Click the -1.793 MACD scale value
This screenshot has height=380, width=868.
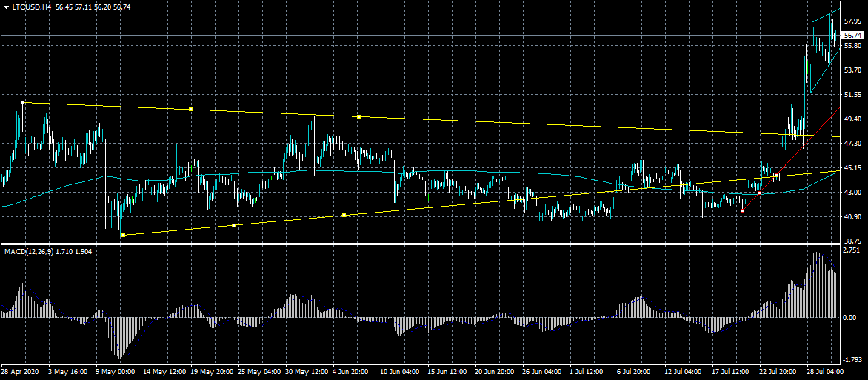(852, 359)
